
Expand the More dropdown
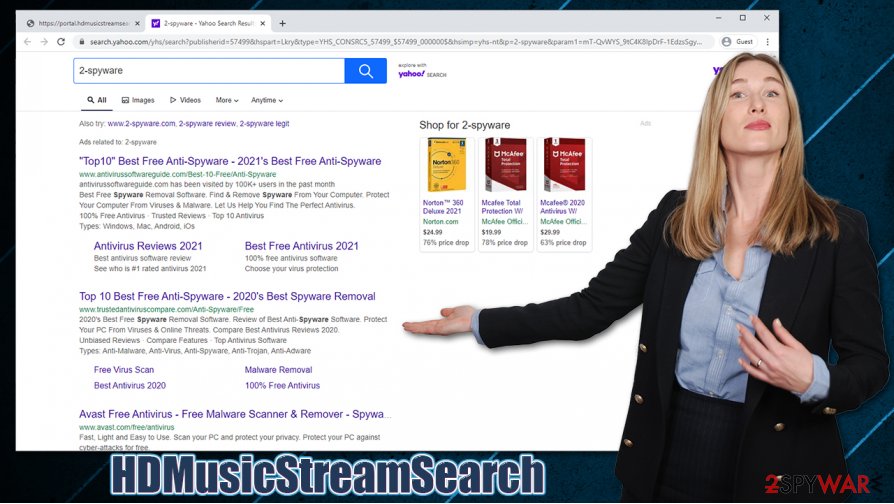pyautogui.click(x=227, y=100)
